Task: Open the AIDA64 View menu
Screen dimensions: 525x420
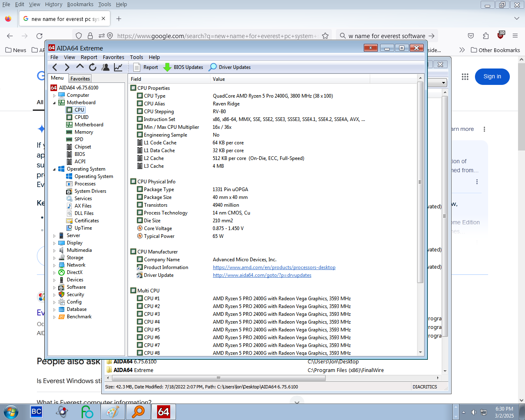Action: tap(69, 57)
